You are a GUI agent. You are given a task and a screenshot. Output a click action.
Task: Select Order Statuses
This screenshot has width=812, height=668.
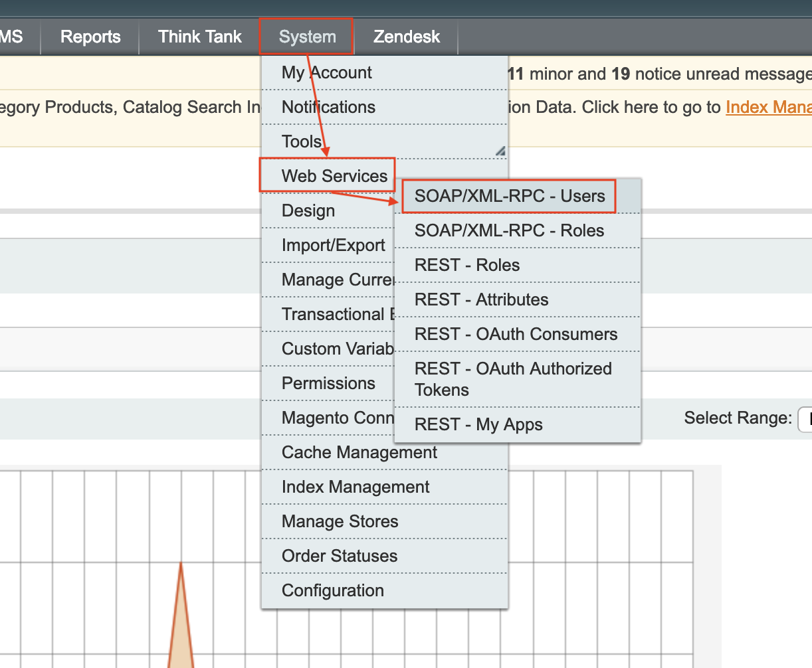(x=385, y=556)
